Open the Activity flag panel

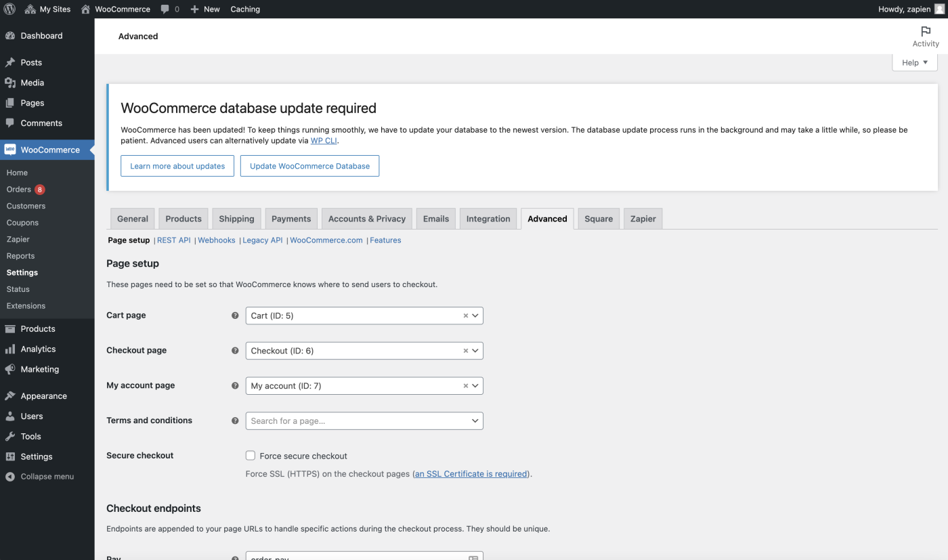[x=926, y=37]
